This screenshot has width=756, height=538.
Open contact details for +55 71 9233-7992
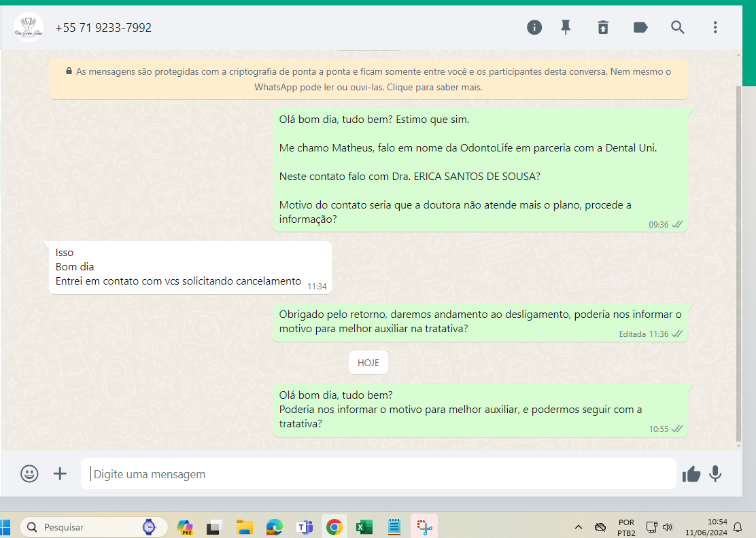(103, 28)
